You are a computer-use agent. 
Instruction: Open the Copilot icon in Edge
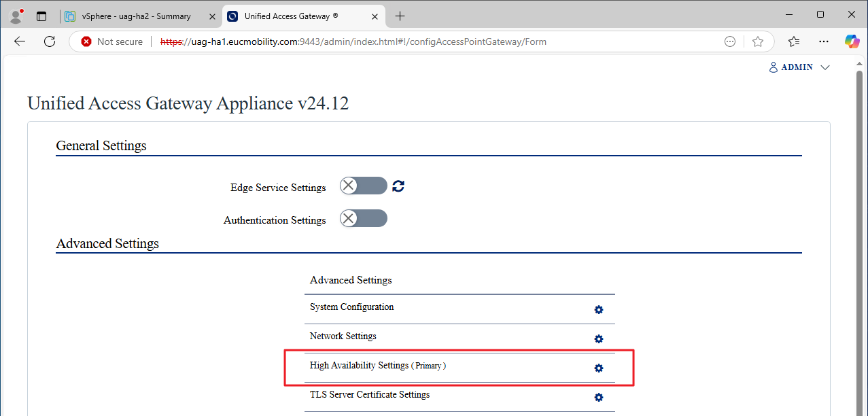(851, 41)
